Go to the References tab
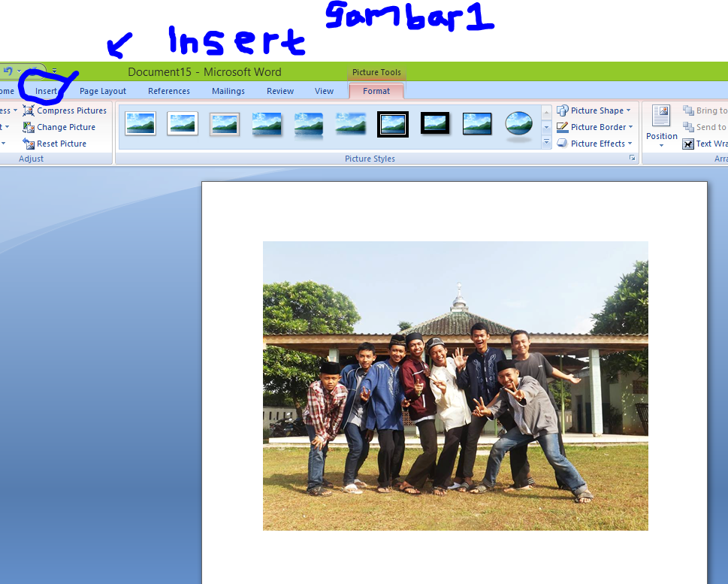Image resolution: width=728 pixels, height=584 pixels. pyautogui.click(x=169, y=91)
